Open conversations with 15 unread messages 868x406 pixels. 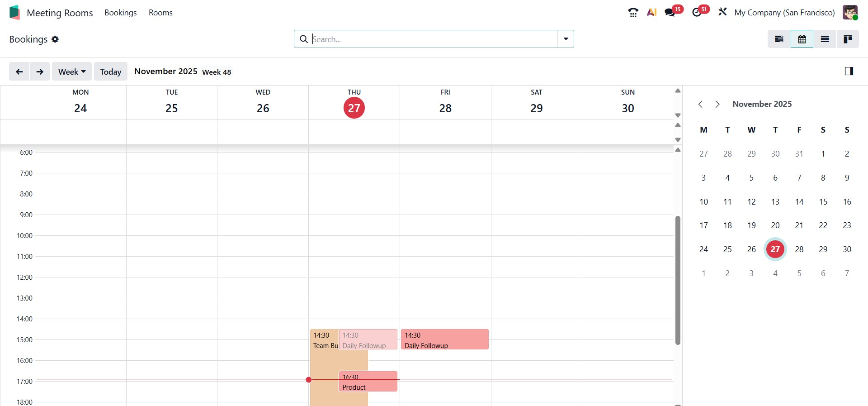(x=670, y=13)
